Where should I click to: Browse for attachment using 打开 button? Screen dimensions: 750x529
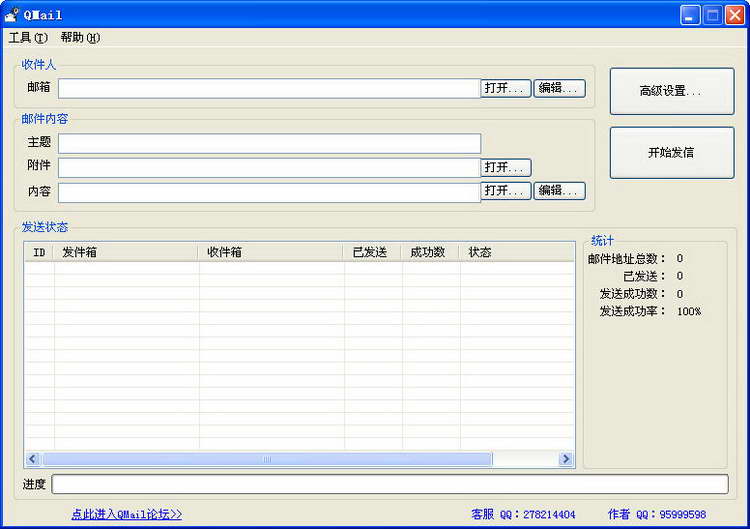[x=506, y=167]
